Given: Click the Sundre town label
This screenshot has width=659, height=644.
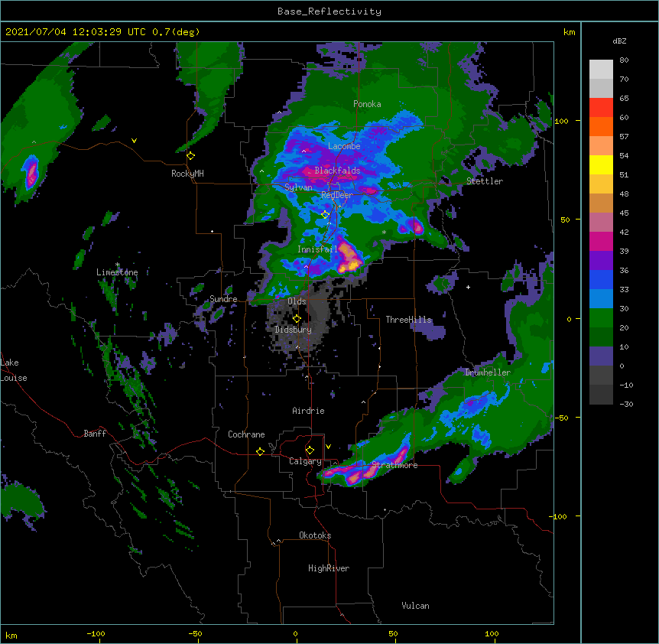Looking at the screenshot, I should (223, 299).
